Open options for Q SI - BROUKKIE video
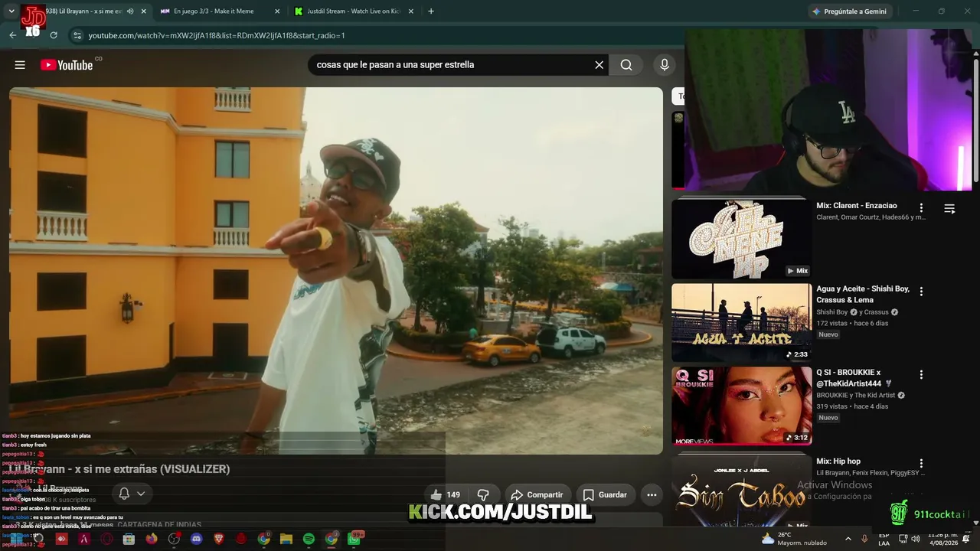 (x=921, y=375)
